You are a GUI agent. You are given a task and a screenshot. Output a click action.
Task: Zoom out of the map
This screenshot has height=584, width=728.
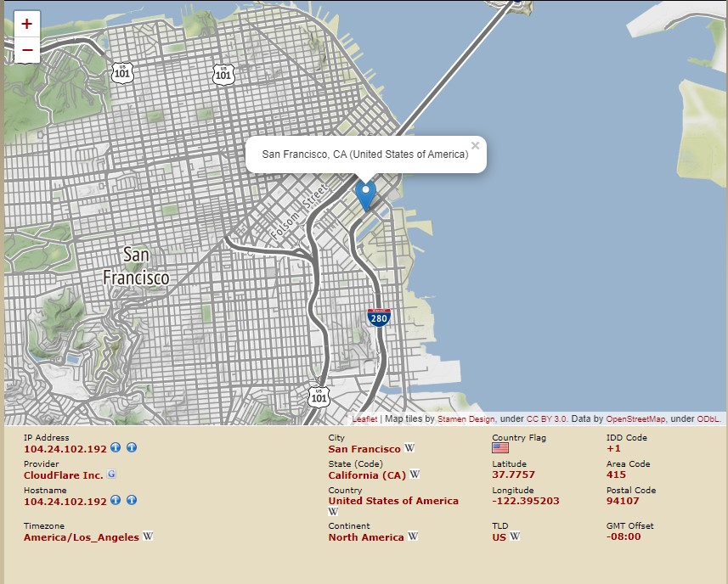tap(27, 51)
